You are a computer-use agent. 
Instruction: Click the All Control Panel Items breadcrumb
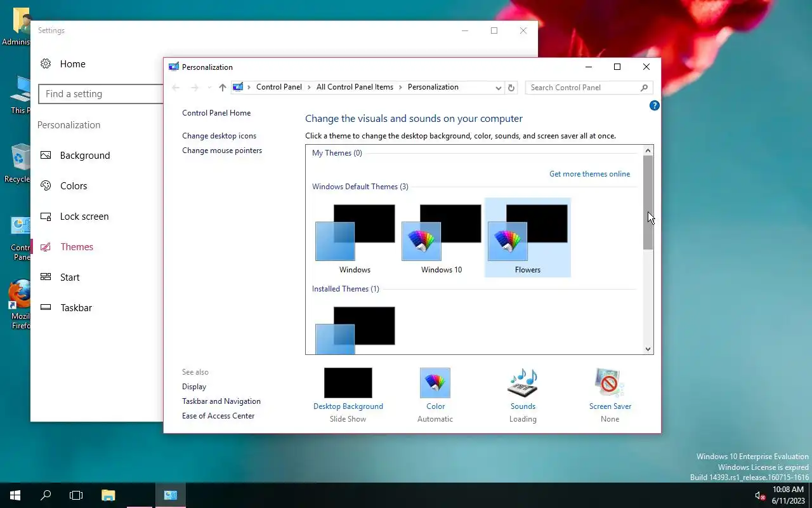(355, 87)
